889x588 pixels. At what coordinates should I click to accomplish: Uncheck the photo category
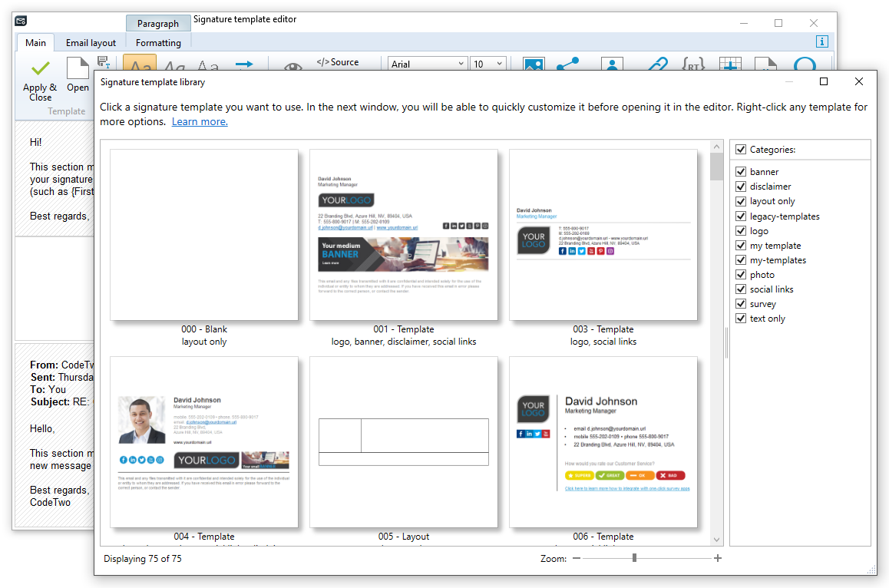(x=741, y=275)
